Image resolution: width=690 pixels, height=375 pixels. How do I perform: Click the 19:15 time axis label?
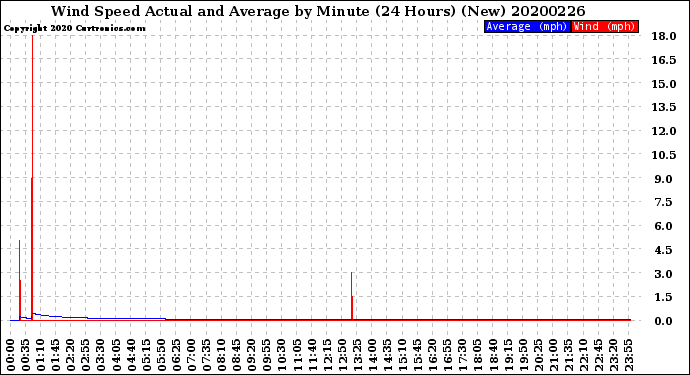508,355
